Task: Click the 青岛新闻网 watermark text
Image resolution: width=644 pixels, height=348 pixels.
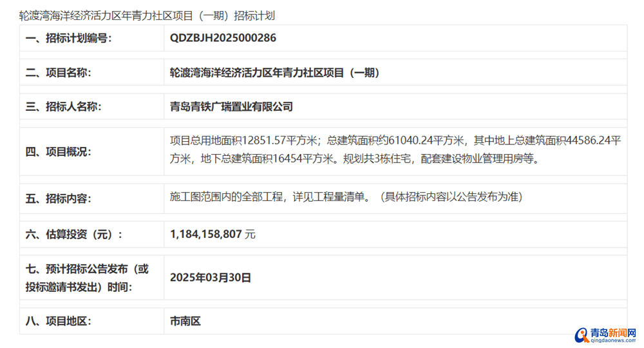Action: (614, 333)
